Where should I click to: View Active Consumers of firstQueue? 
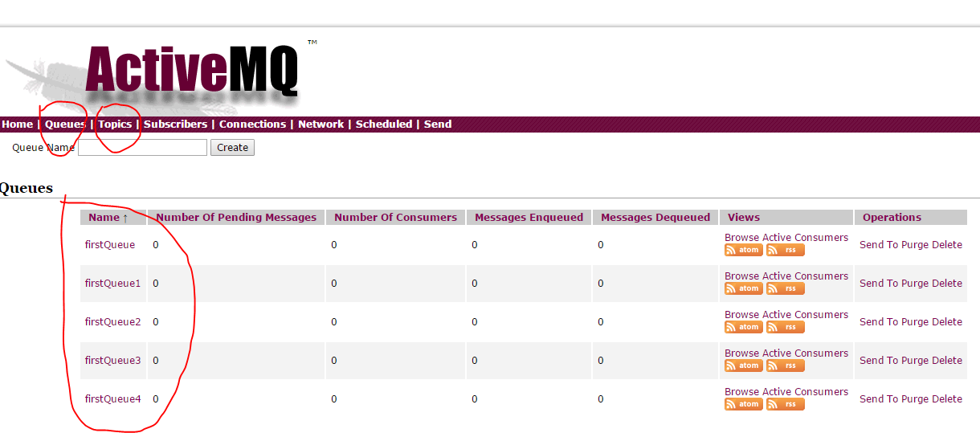tap(805, 238)
